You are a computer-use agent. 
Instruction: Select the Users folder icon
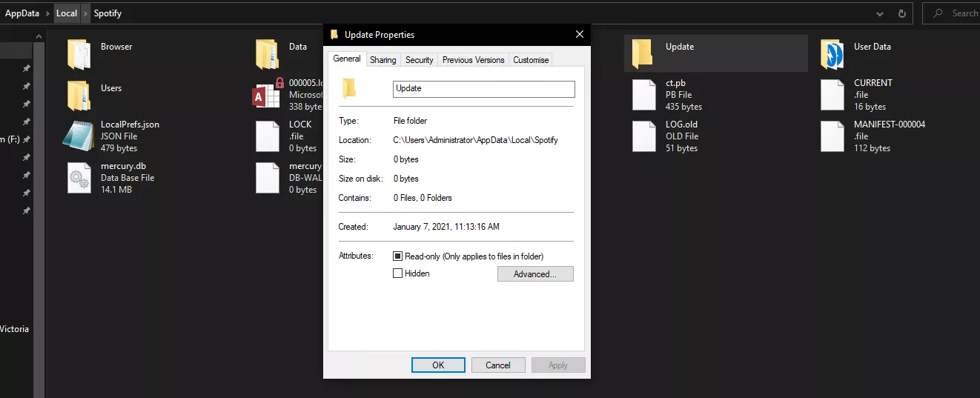tap(79, 96)
